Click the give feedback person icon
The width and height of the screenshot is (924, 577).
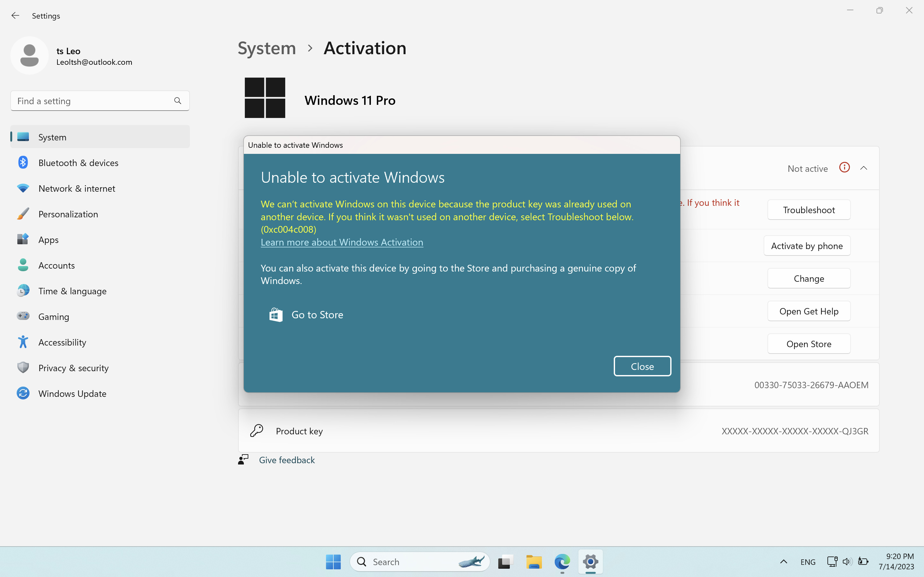(x=243, y=459)
